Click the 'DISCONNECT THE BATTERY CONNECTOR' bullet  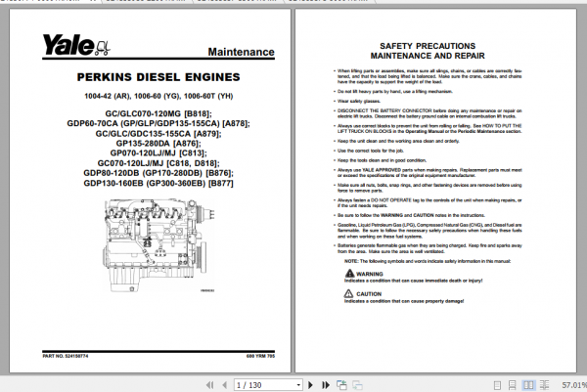pos(428,113)
